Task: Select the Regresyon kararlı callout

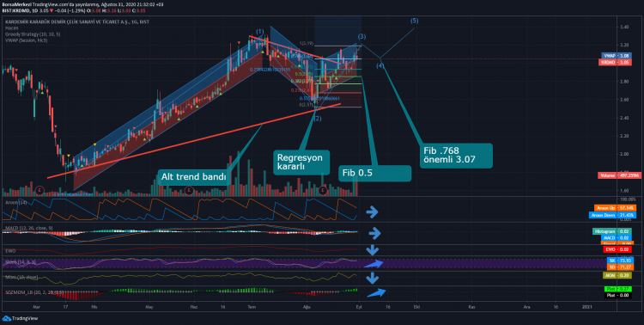Action: (302, 162)
